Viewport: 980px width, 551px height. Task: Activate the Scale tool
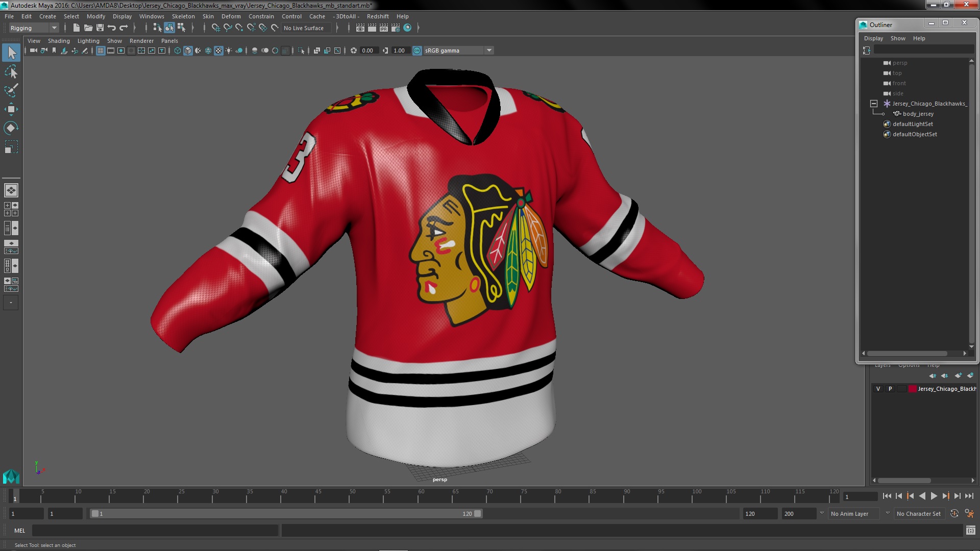pyautogui.click(x=11, y=147)
